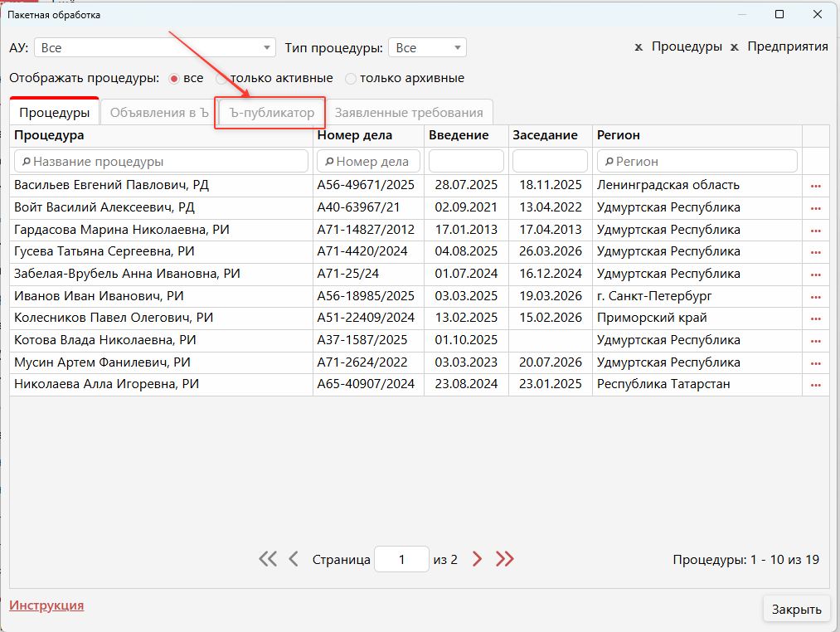This screenshot has width=840, height=632.
Task: Switch to the Объявления в Ъ tab
Action: tap(159, 113)
